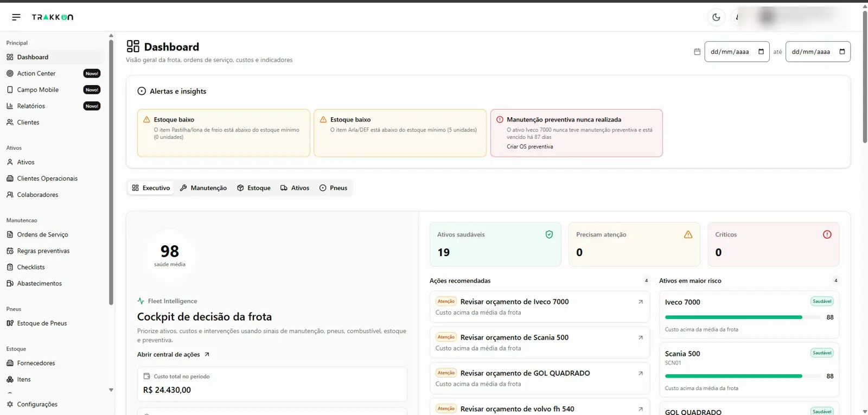This screenshot has height=415, width=868.
Task: Select Regras preventivas in the sidebar
Action: [53, 251]
